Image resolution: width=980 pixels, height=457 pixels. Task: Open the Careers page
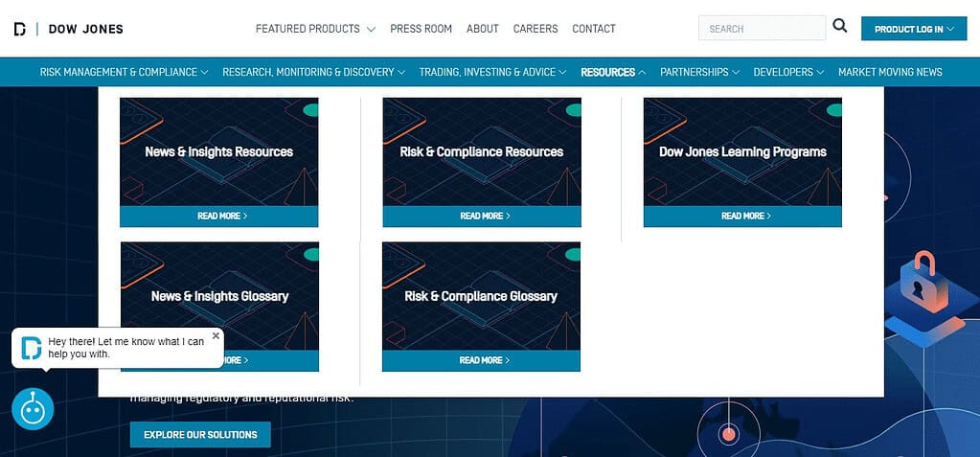click(536, 29)
